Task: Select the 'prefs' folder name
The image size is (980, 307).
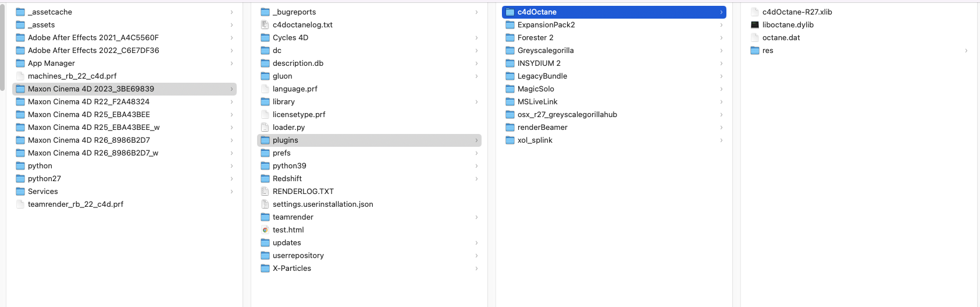Action: pyautogui.click(x=281, y=153)
